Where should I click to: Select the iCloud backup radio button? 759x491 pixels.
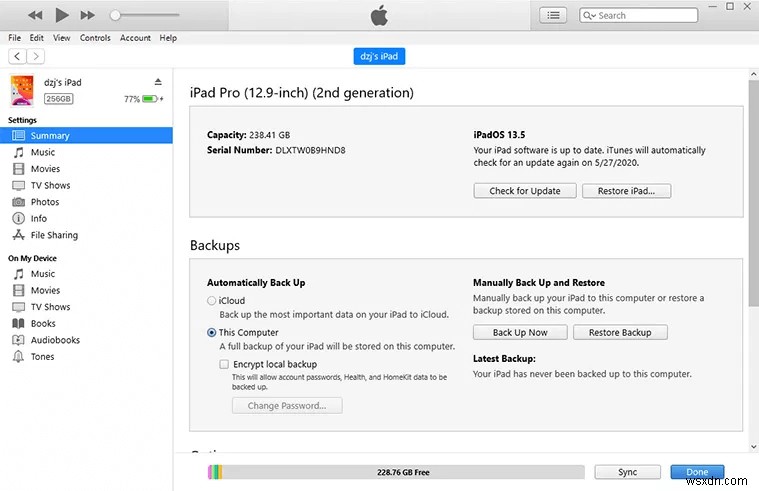(212, 301)
